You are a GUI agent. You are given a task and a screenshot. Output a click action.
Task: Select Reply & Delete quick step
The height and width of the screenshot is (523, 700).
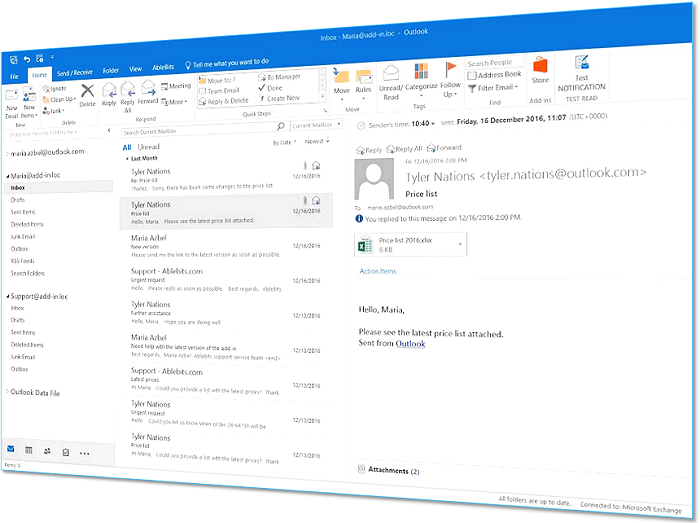224,101
